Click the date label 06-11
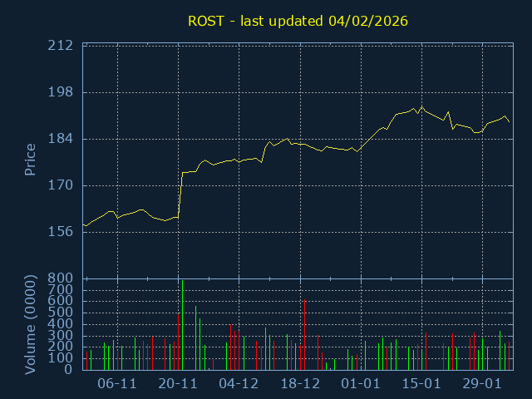Image resolution: width=532 pixels, height=399 pixels. (117, 384)
